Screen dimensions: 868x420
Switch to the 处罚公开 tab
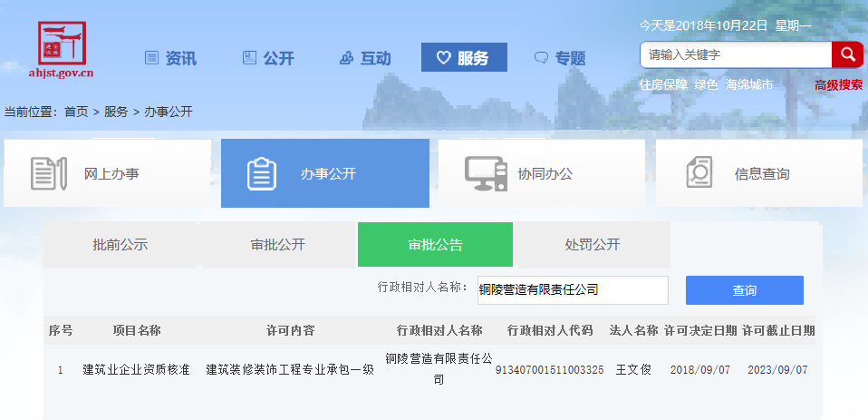593,245
